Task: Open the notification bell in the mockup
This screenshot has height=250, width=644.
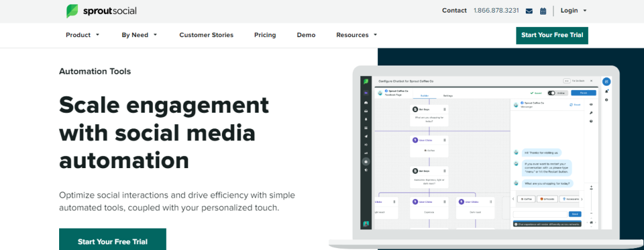Action: pyautogui.click(x=606, y=91)
